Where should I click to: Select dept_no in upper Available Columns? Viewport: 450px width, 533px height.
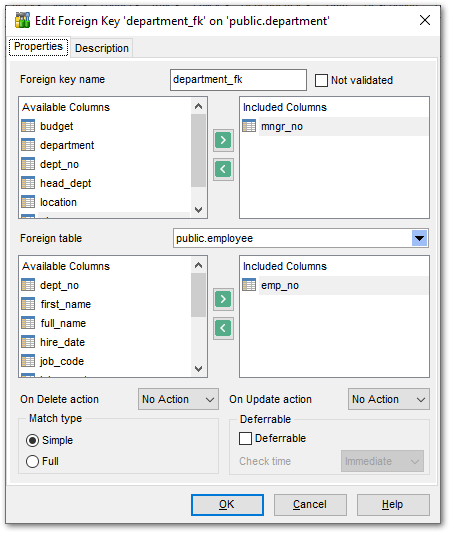point(59,164)
